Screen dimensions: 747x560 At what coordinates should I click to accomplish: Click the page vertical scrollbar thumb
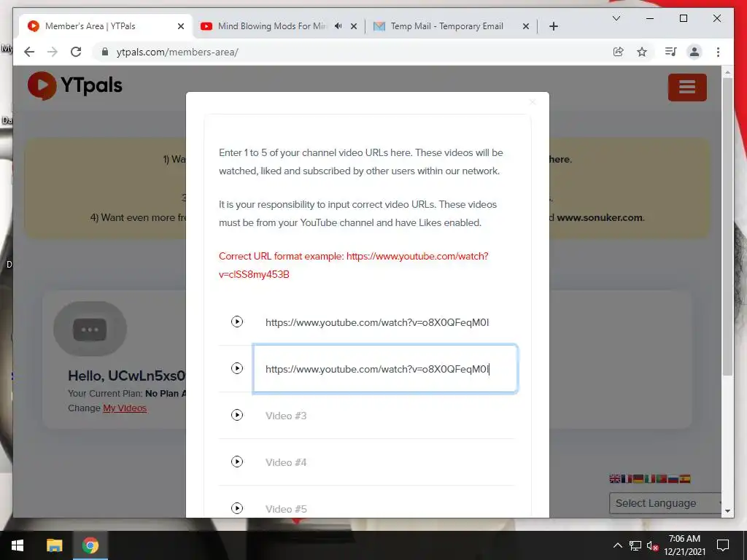[727, 226]
